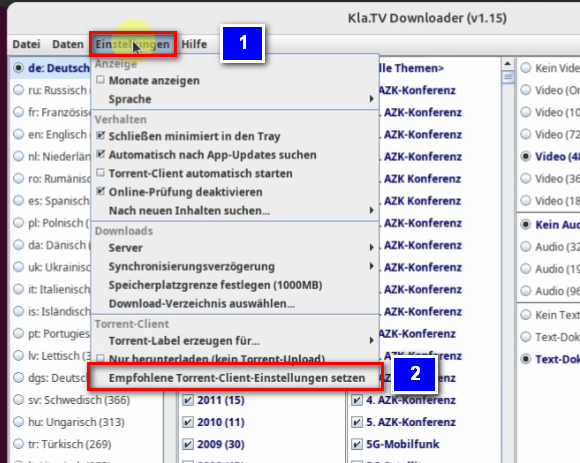580x463 pixels.
Task: Open the Hilfe menu
Action: (x=194, y=44)
